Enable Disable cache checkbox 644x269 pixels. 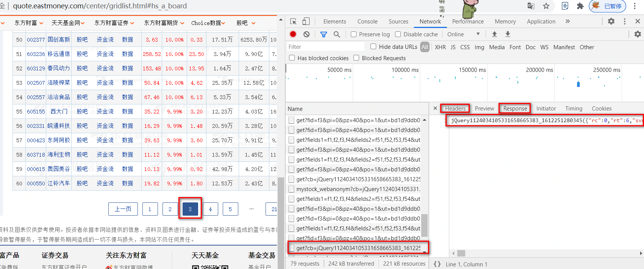point(398,34)
